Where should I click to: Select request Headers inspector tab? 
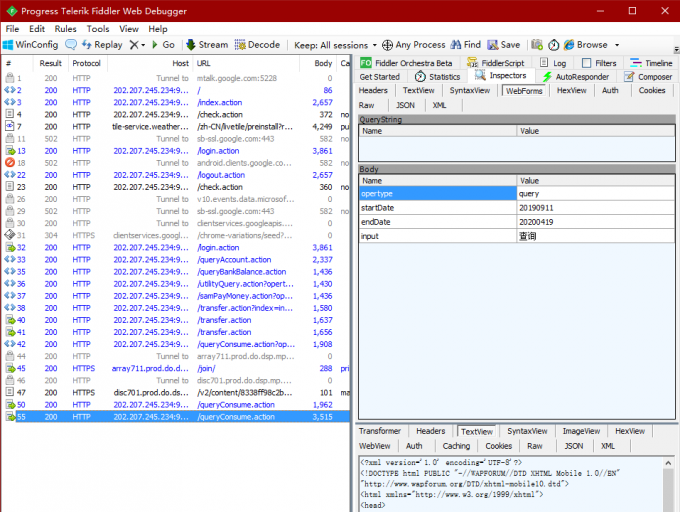[x=373, y=90]
